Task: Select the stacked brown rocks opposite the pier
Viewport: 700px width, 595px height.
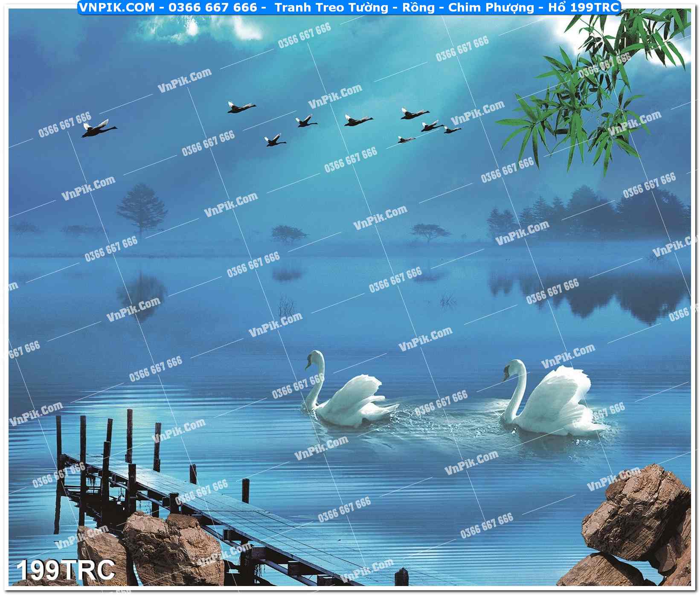Action: [640, 525]
